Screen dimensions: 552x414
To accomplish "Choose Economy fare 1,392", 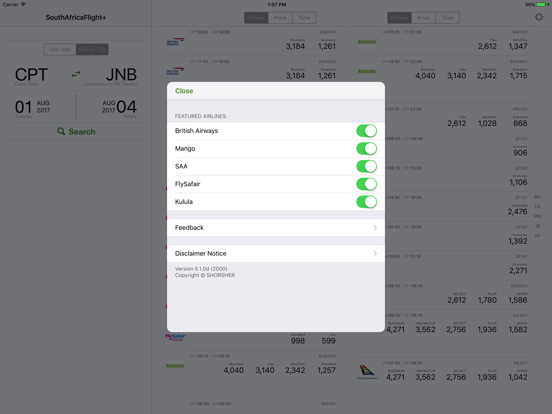I will point(518,239).
